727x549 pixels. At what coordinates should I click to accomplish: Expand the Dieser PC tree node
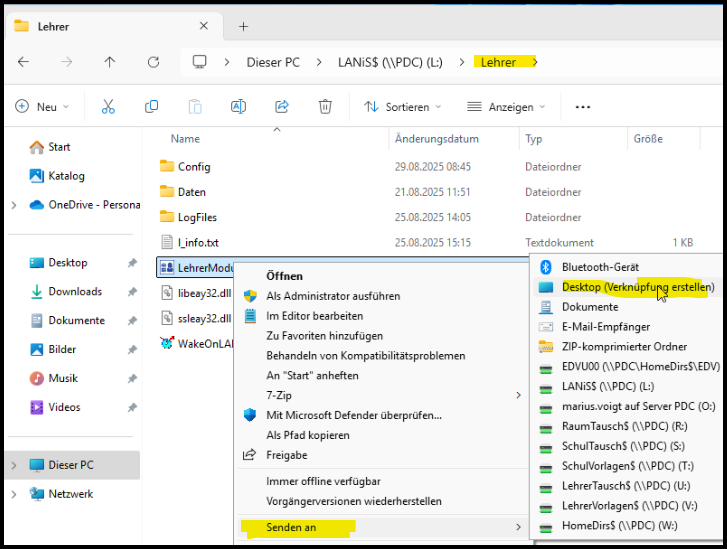click(x=13, y=465)
